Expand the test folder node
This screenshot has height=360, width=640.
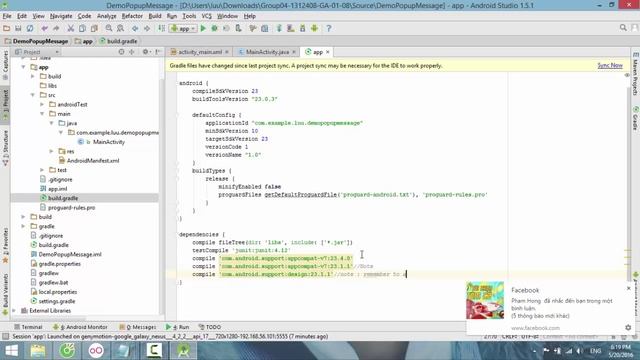click(42, 170)
